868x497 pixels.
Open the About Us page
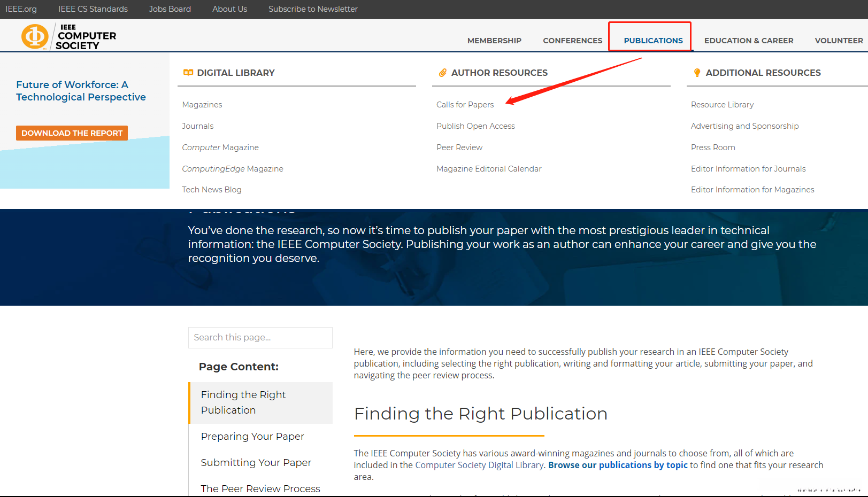tap(230, 9)
